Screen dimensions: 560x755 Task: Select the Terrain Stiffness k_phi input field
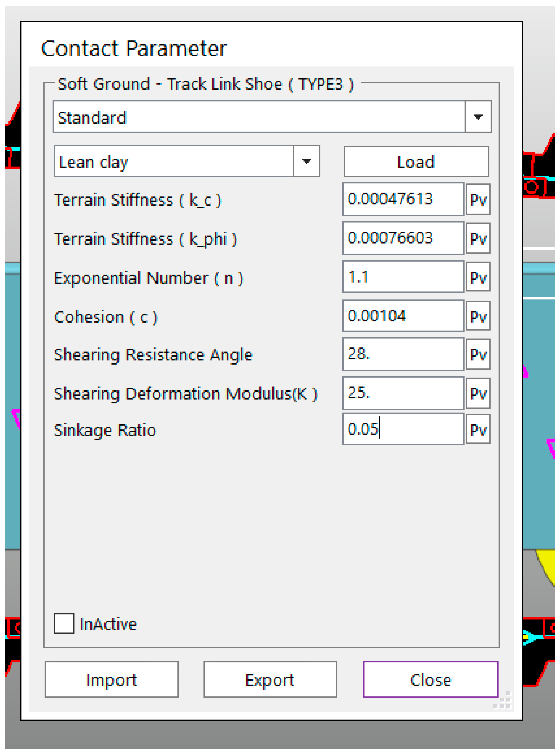[x=403, y=238]
